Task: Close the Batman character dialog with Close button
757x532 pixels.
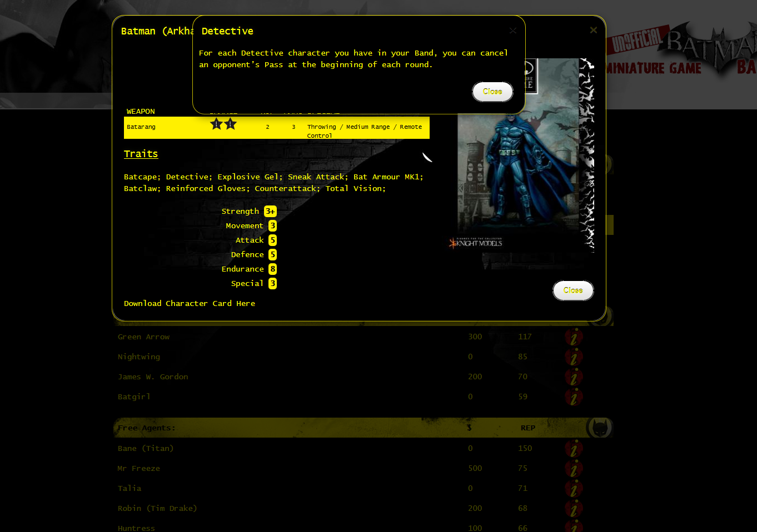Action: [573, 290]
